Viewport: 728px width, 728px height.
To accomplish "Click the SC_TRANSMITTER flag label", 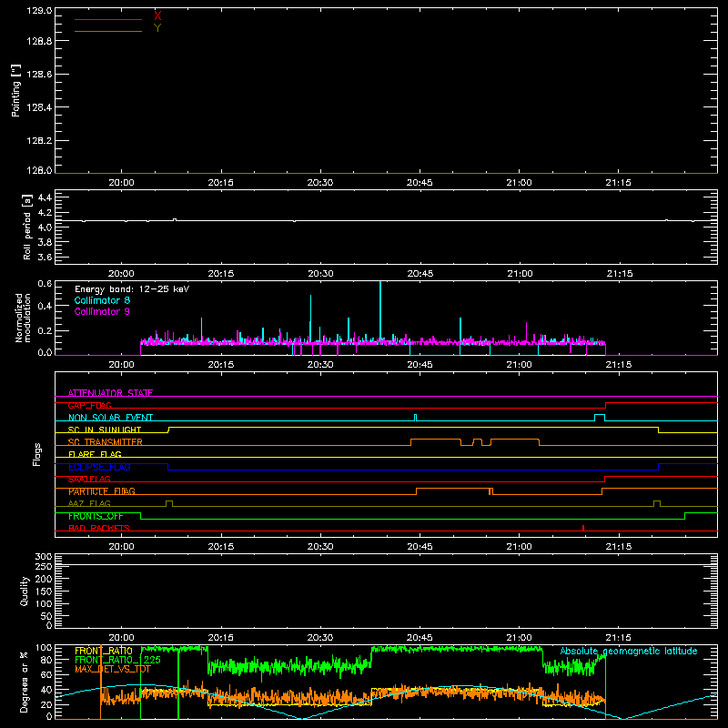I will click(106, 442).
